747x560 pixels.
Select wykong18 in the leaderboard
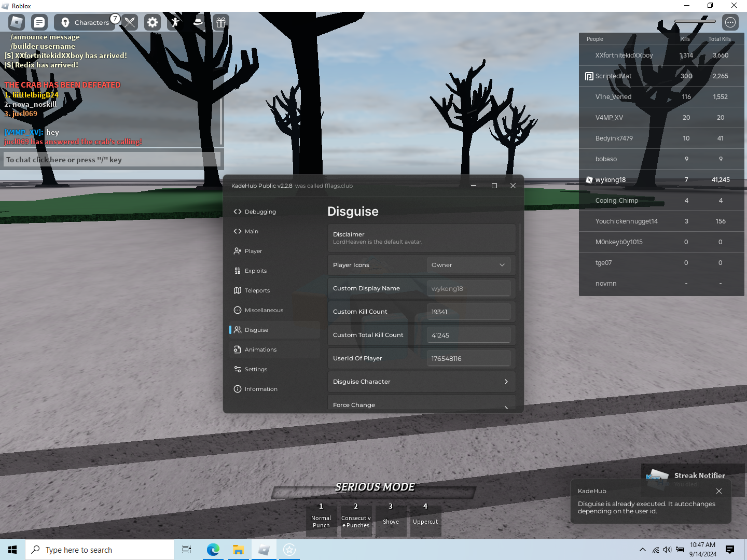pos(661,179)
